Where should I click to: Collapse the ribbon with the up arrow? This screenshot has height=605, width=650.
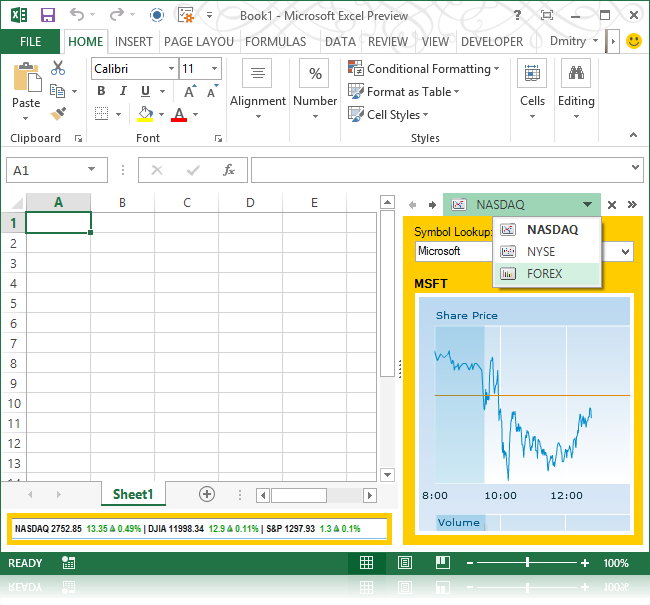point(633,135)
